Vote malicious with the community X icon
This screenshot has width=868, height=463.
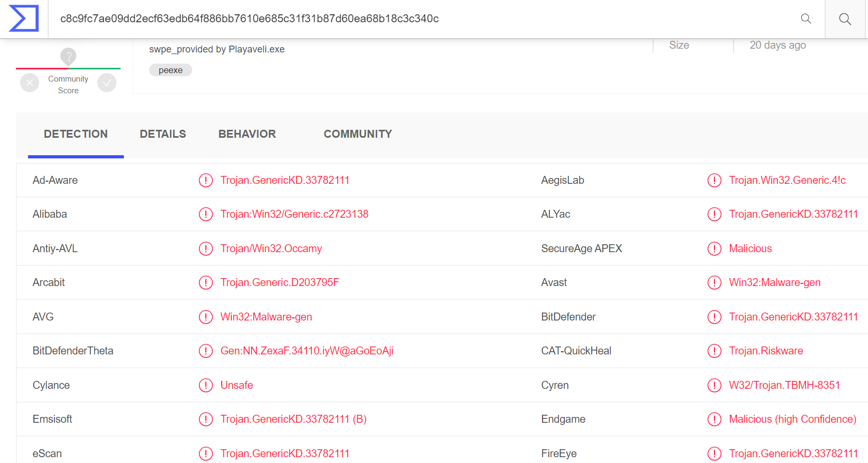(30, 83)
